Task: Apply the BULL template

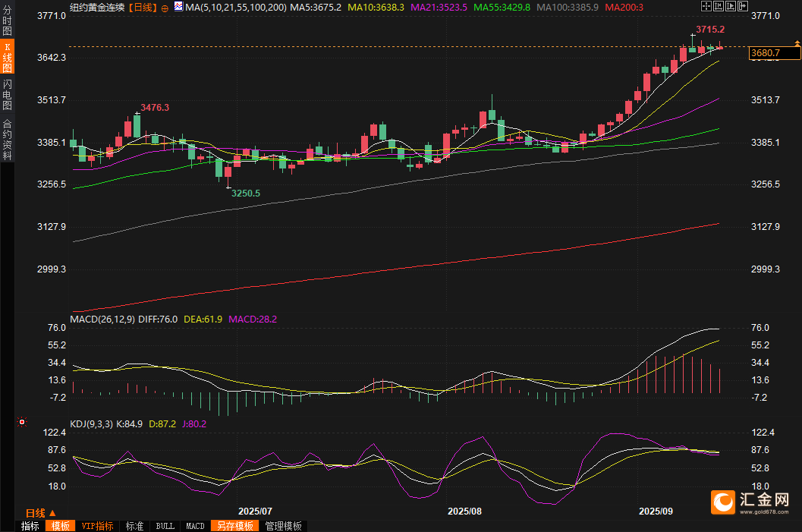Action: tap(165, 526)
